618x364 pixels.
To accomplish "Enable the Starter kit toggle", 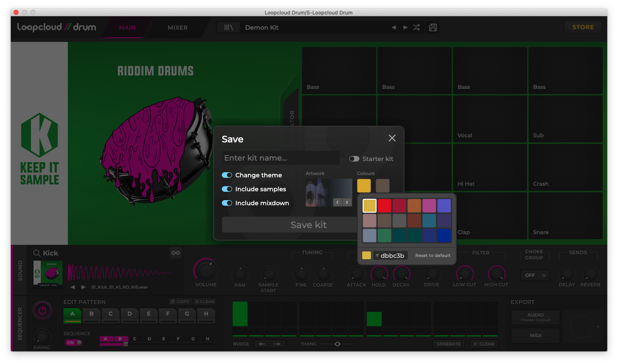I will point(354,159).
